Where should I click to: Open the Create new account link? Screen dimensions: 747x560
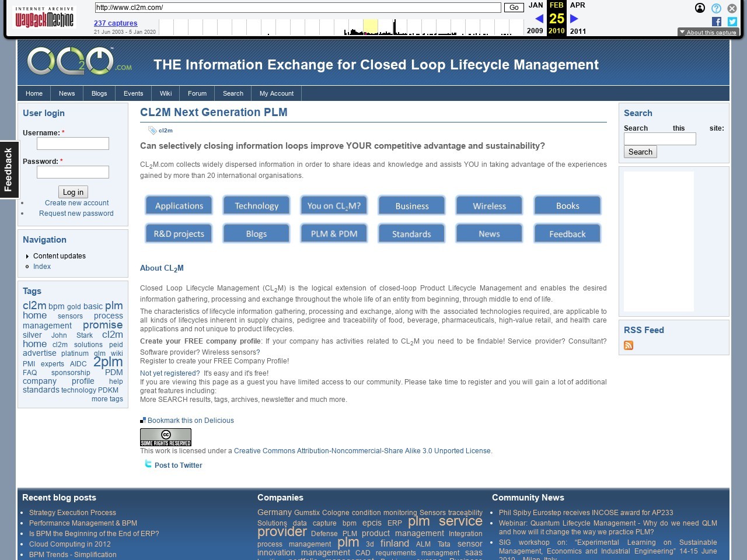click(76, 203)
